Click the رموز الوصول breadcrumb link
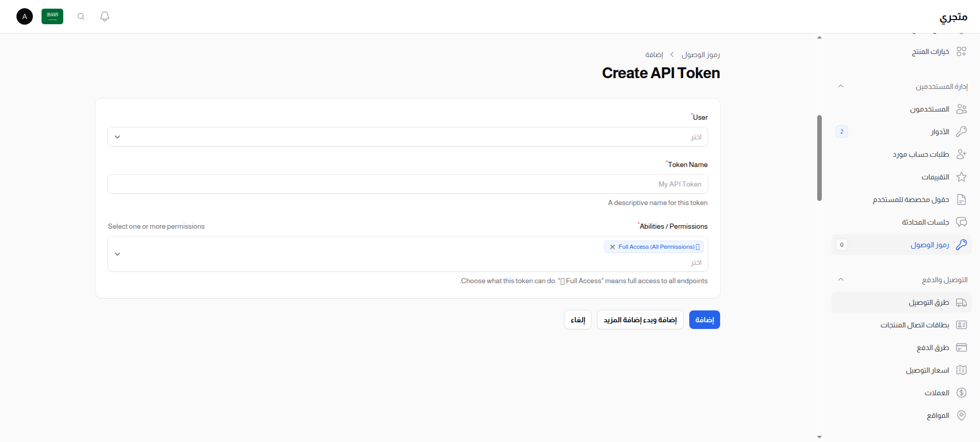The width and height of the screenshot is (980, 442). click(x=700, y=54)
